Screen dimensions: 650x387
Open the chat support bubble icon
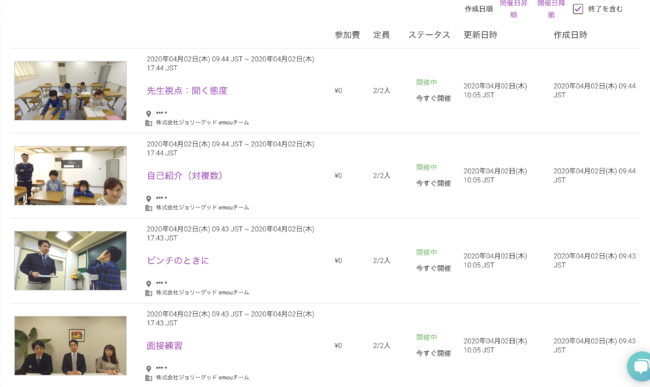click(x=640, y=366)
